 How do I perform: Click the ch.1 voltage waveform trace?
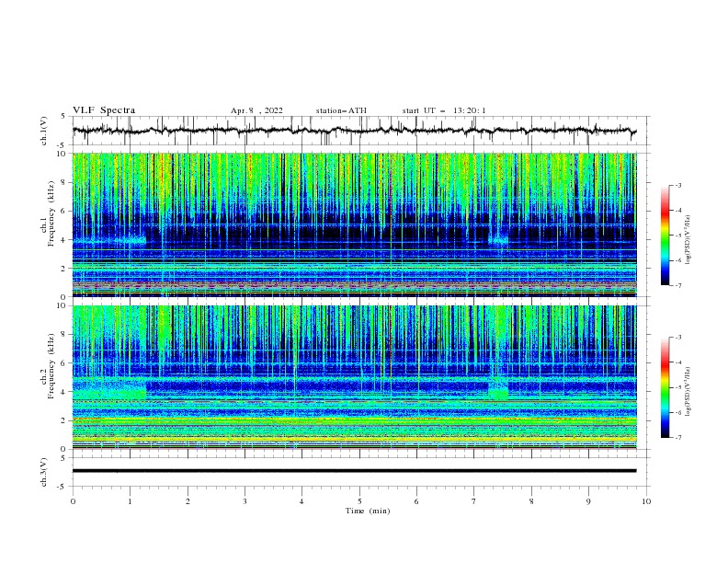pos(354,131)
